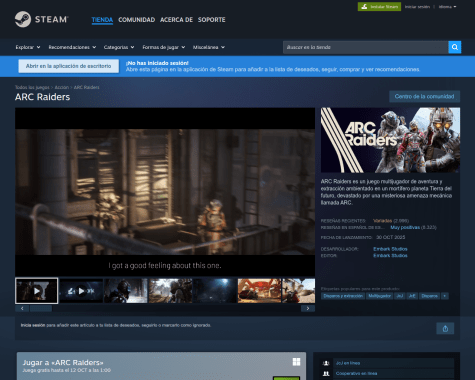Click the Variadas recent reviews link

(x=382, y=221)
